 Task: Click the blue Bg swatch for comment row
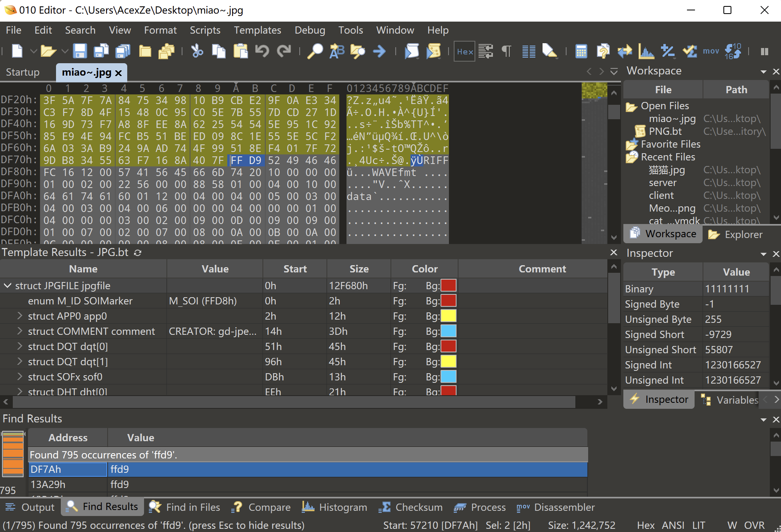pyautogui.click(x=449, y=331)
